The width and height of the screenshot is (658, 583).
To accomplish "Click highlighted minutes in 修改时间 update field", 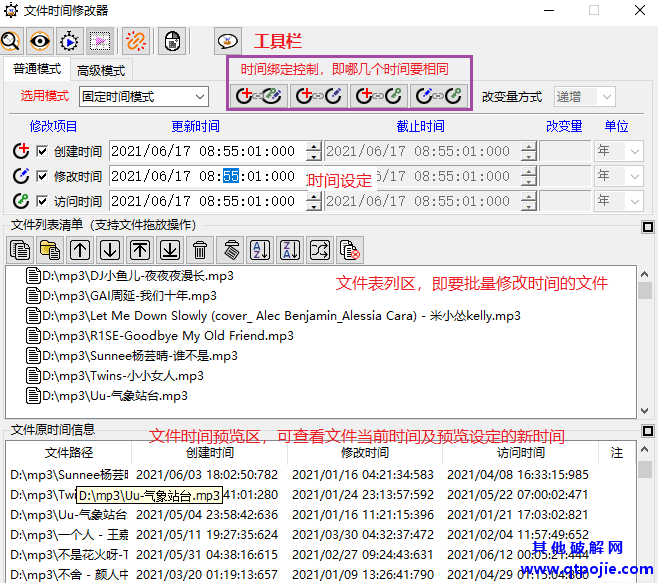I will (x=231, y=176).
